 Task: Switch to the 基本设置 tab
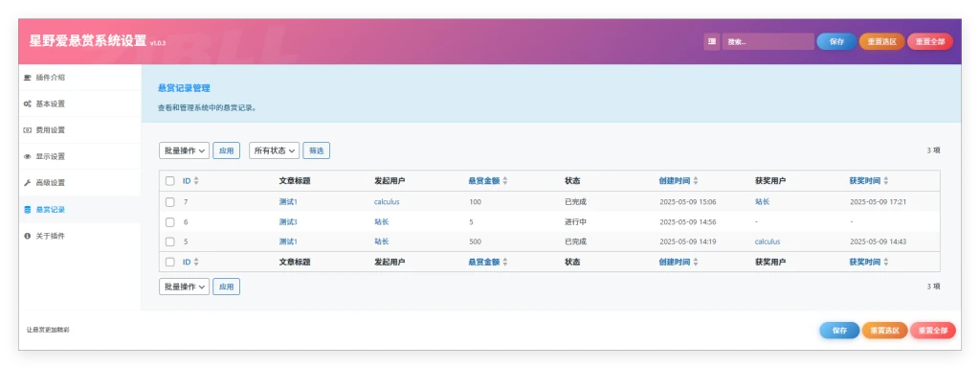tap(80, 103)
